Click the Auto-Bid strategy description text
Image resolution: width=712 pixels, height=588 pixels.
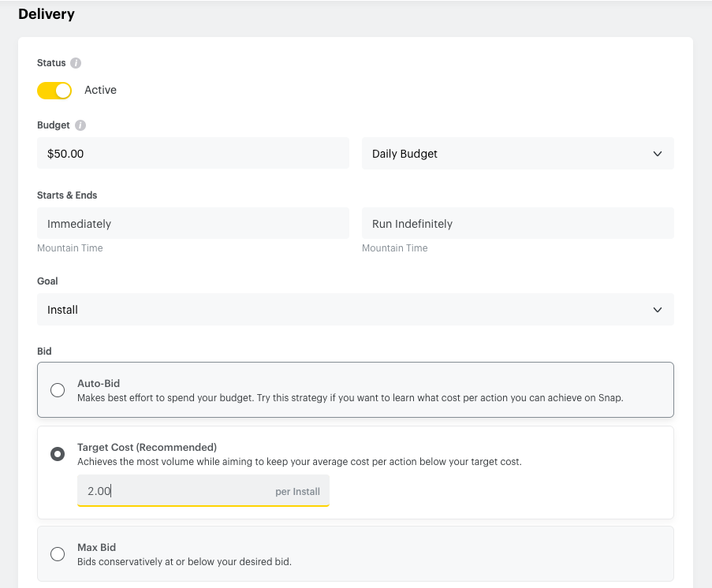(x=350, y=398)
